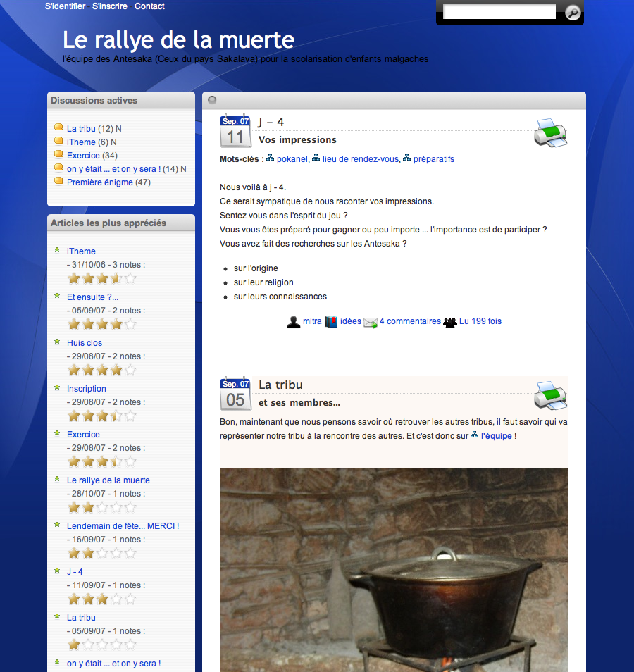The image size is (634, 672).
Task: Open the La tribu article title
Action: [x=281, y=385]
